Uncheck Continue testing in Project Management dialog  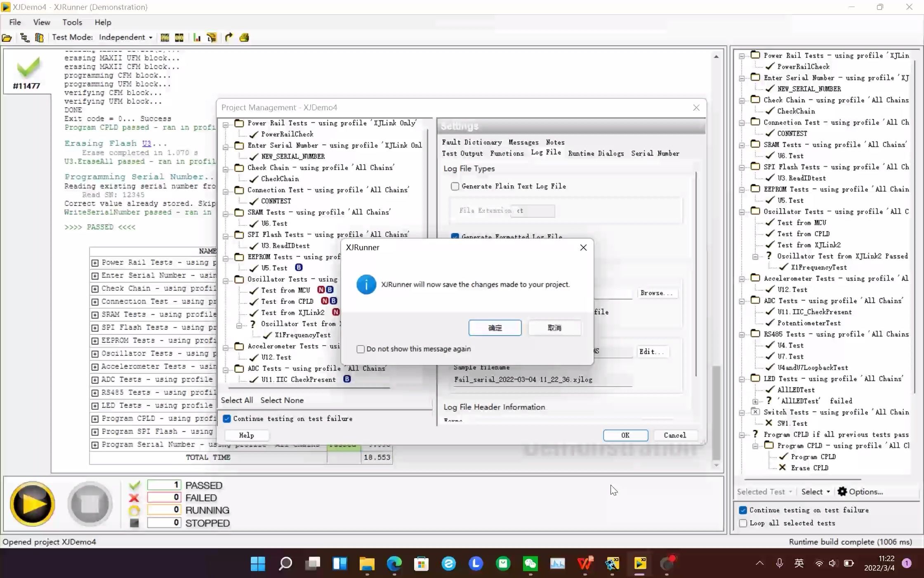click(227, 419)
